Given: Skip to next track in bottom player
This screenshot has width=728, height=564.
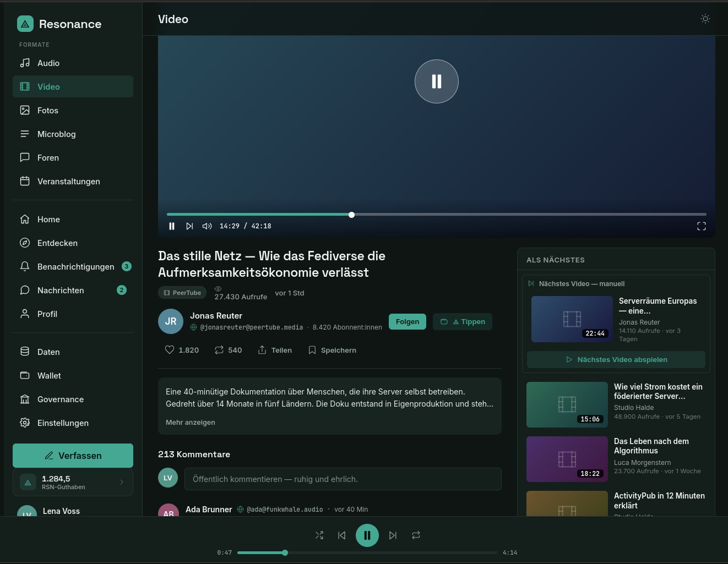Looking at the screenshot, I should (393, 535).
